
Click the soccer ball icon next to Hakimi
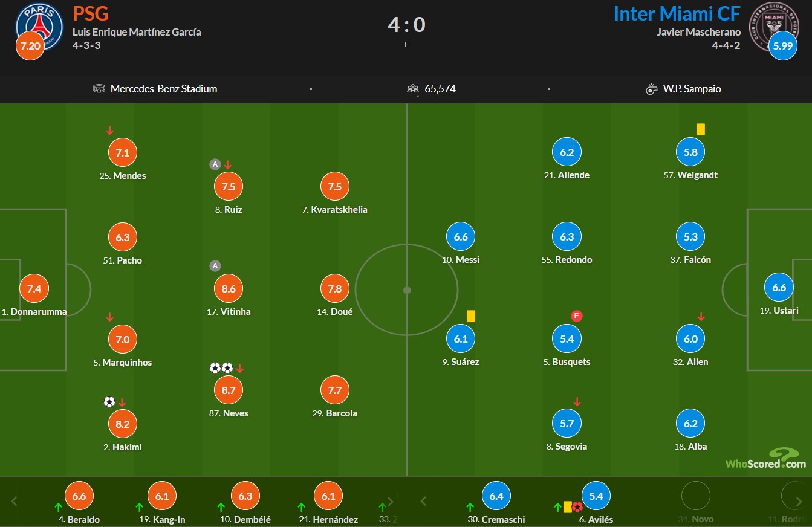point(109,402)
